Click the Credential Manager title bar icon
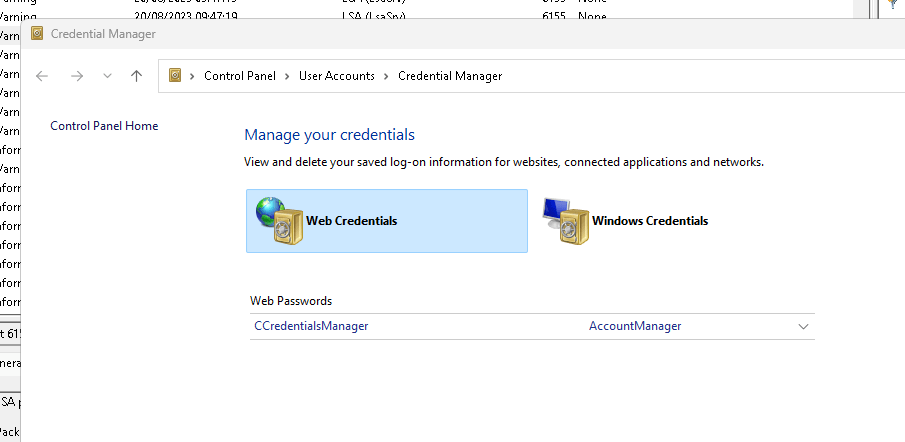 click(37, 33)
